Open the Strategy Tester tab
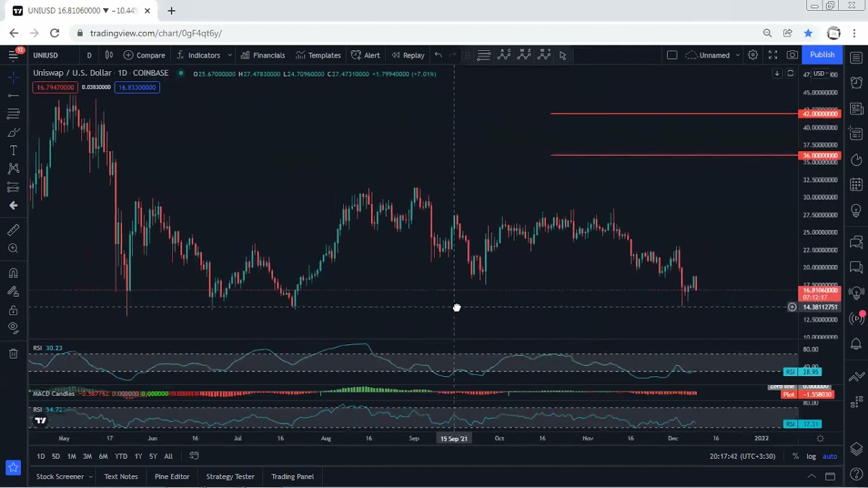This screenshot has height=488, width=868. 230,476
